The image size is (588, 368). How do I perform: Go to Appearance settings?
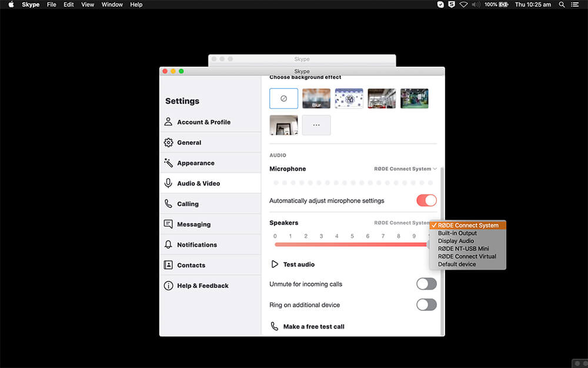(x=211, y=163)
